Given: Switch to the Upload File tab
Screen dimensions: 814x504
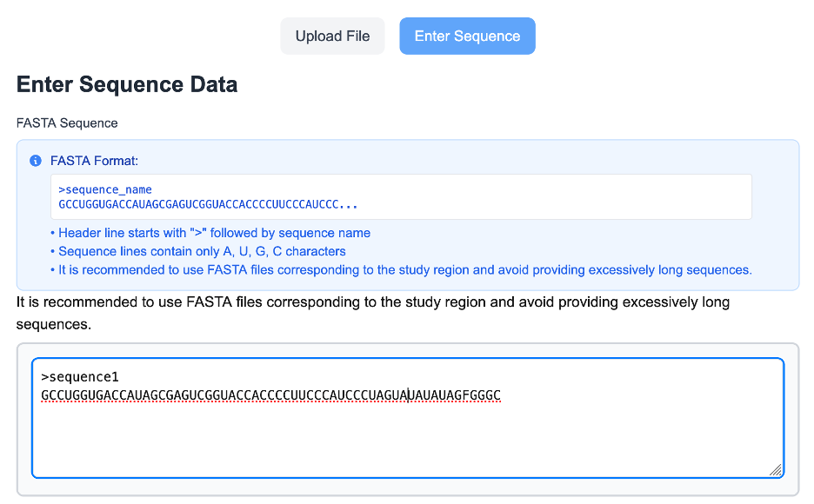Looking at the screenshot, I should point(332,36).
